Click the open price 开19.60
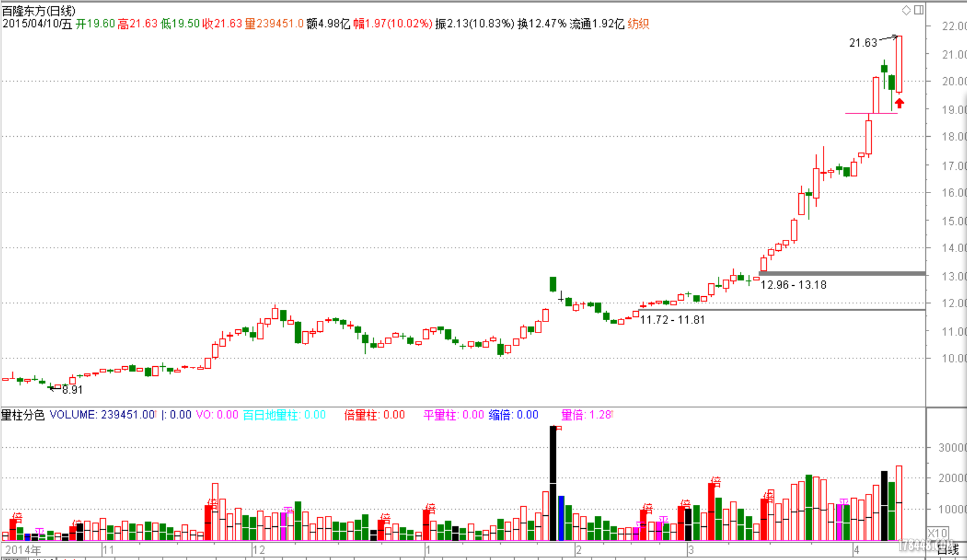Viewport: 967px width, 560px height. 95,24
